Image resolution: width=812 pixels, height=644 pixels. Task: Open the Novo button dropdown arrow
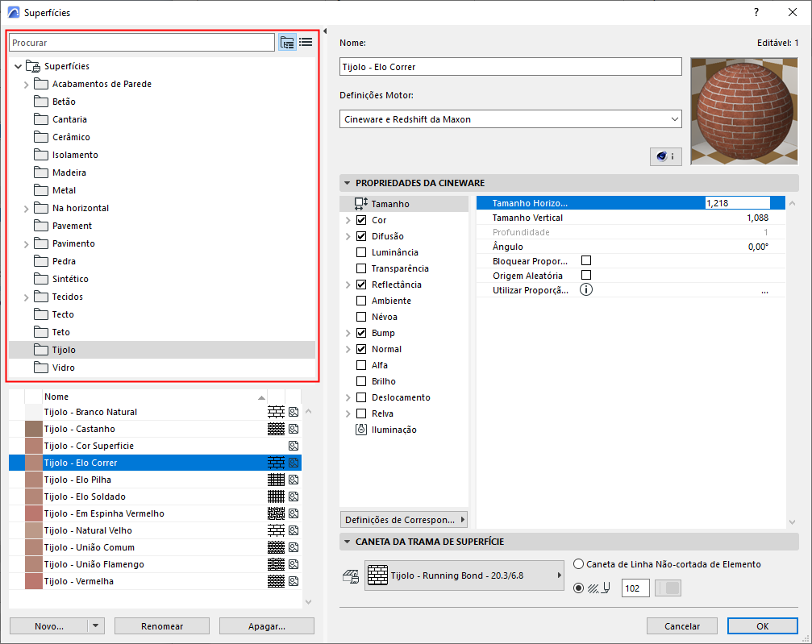pos(96,626)
